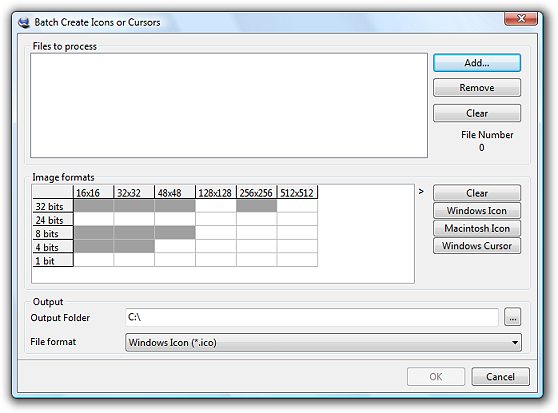Browse for output folder with the ... button
The image size is (558, 413).
tap(512, 317)
